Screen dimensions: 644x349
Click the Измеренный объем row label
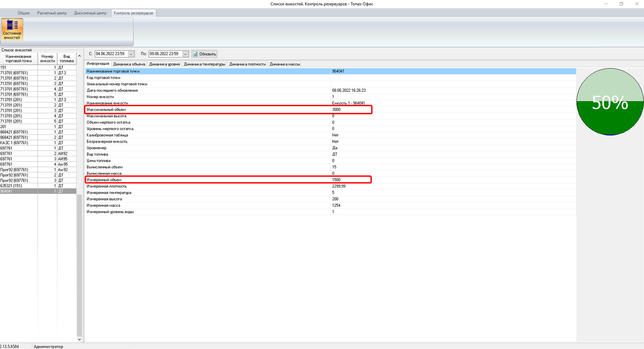click(104, 180)
